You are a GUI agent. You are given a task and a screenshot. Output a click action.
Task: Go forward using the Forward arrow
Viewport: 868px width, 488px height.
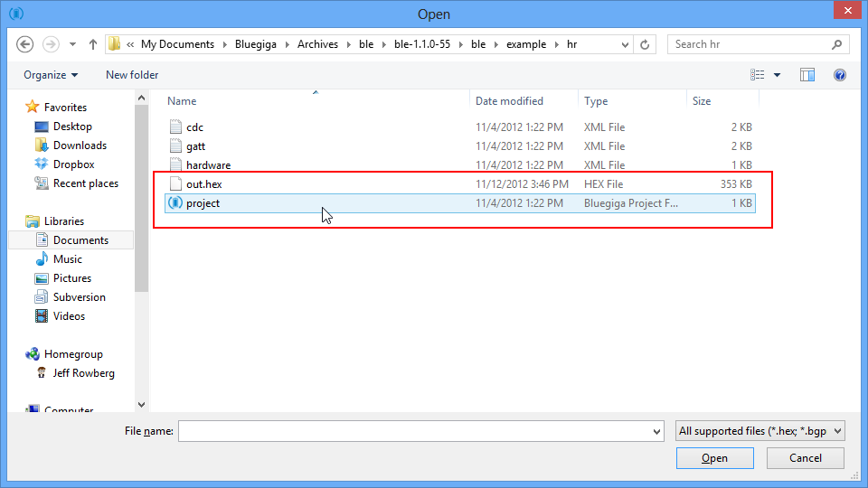click(x=51, y=44)
